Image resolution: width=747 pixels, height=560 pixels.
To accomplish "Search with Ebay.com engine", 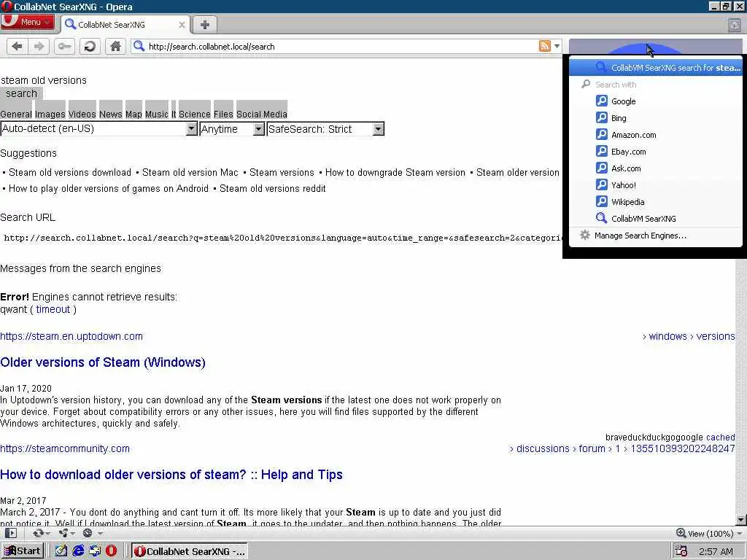I will (656, 152).
